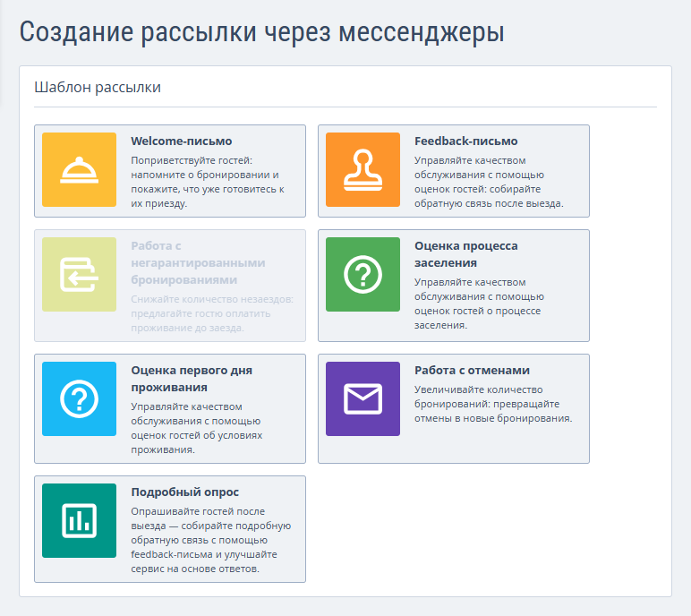Click the Работа с негарантированными бронированиями title

(x=198, y=263)
